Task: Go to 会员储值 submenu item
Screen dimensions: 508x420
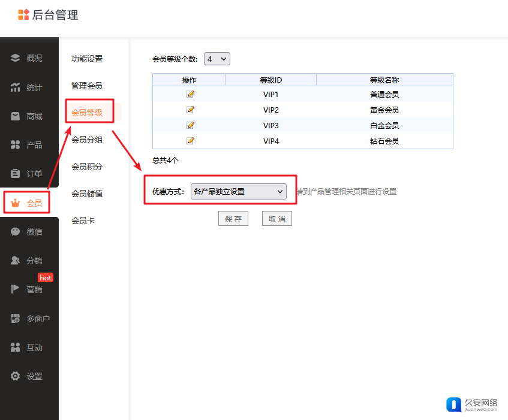Action: [x=87, y=194]
